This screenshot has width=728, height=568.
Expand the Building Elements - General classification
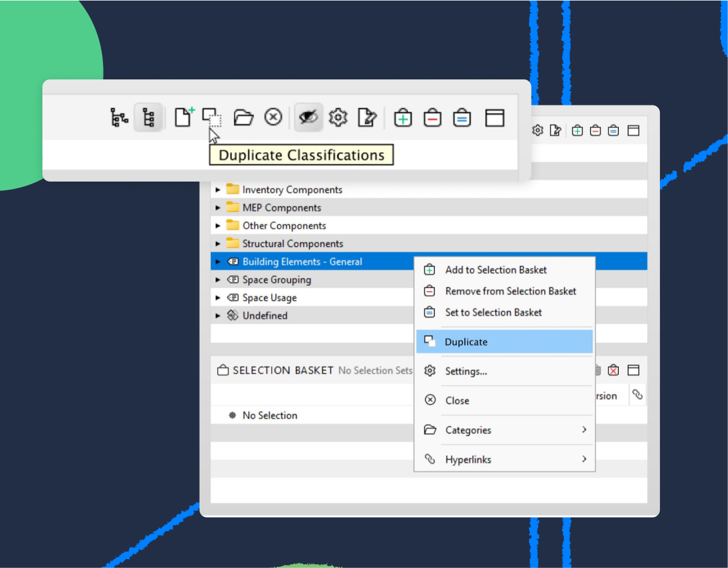pyautogui.click(x=218, y=262)
